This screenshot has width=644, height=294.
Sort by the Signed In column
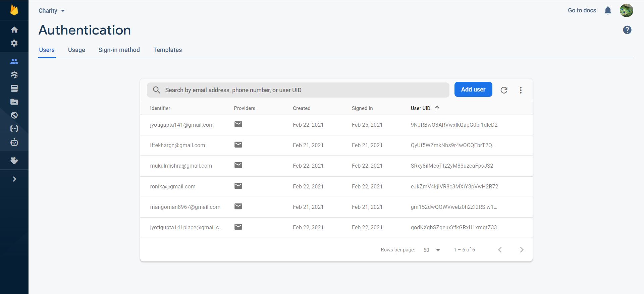click(362, 108)
